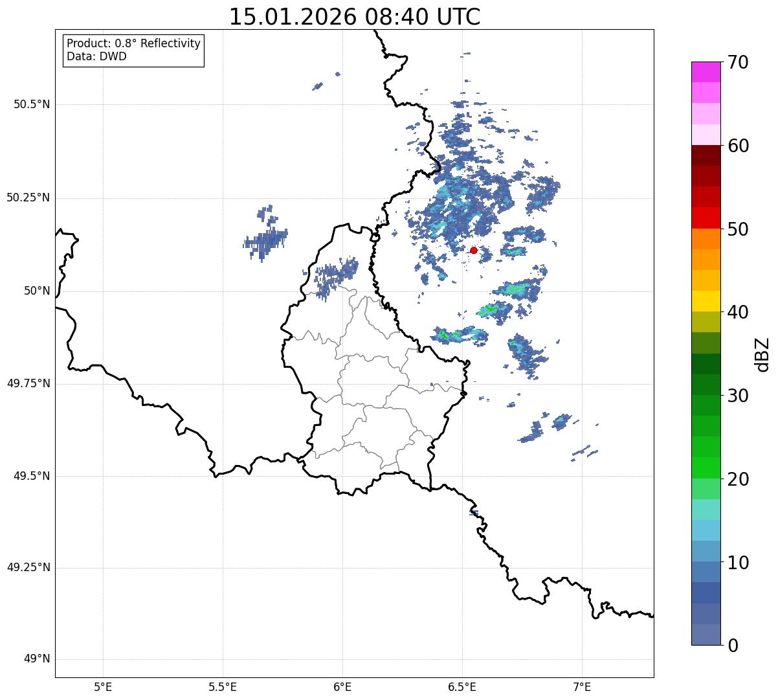Click the longitude label 6.5°E
This screenshot has height=700, width=778.
462,687
